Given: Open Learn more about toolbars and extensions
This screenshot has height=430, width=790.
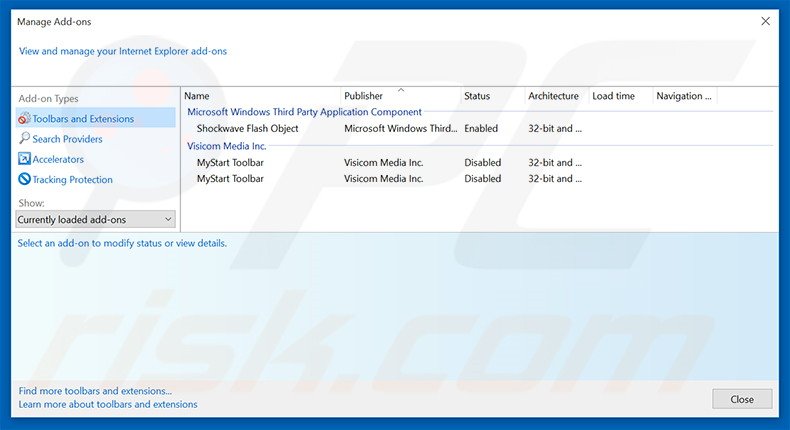Looking at the screenshot, I should 108,404.
